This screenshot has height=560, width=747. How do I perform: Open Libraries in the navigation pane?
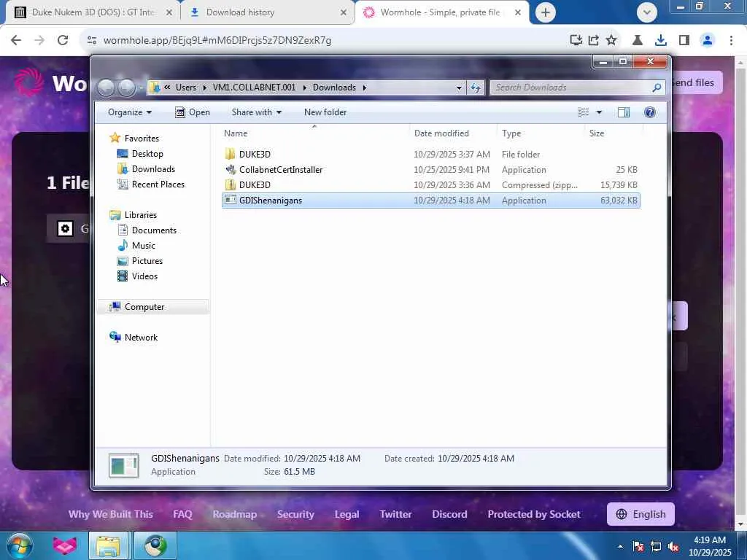click(x=141, y=215)
